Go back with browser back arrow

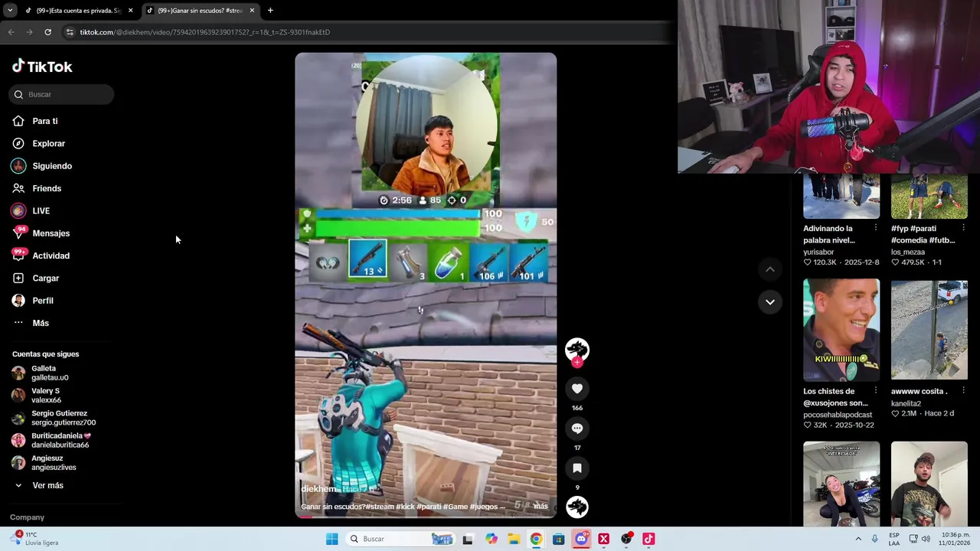coord(11,32)
